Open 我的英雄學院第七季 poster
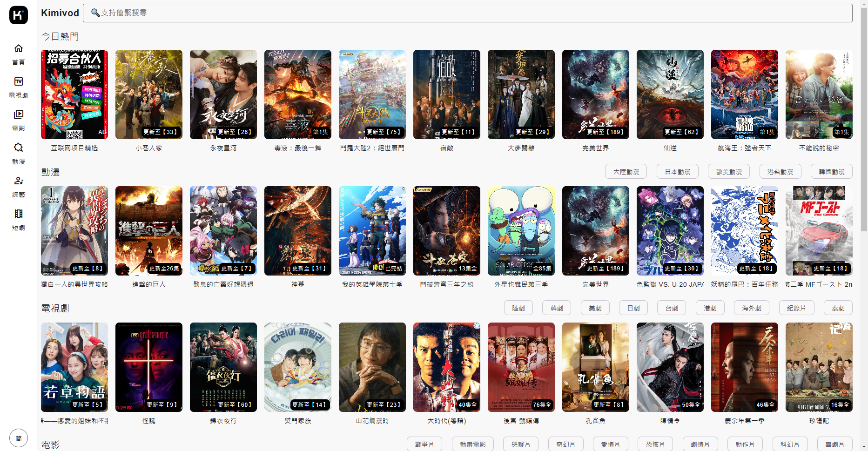The height and width of the screenshot is (451, 868). 372,231
